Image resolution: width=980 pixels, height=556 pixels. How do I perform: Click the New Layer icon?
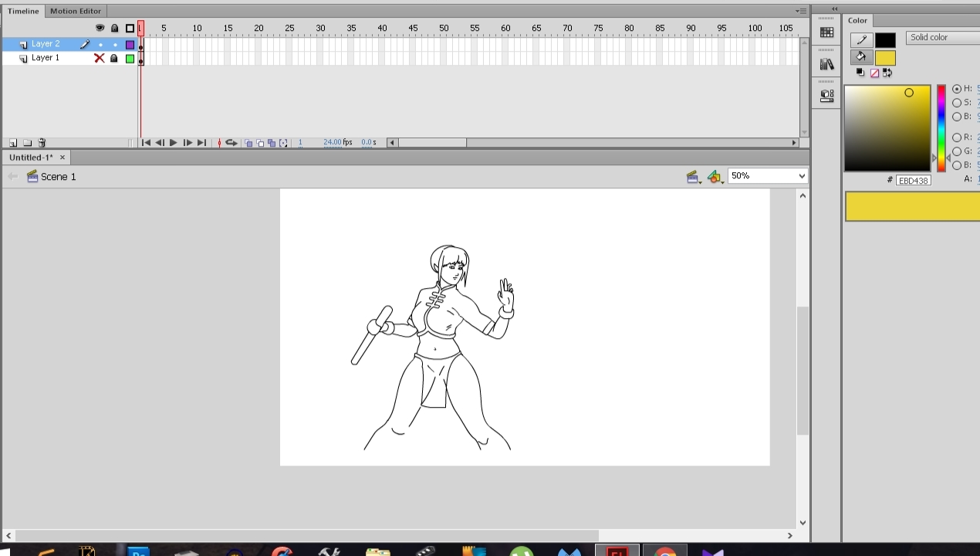[13, 143]
